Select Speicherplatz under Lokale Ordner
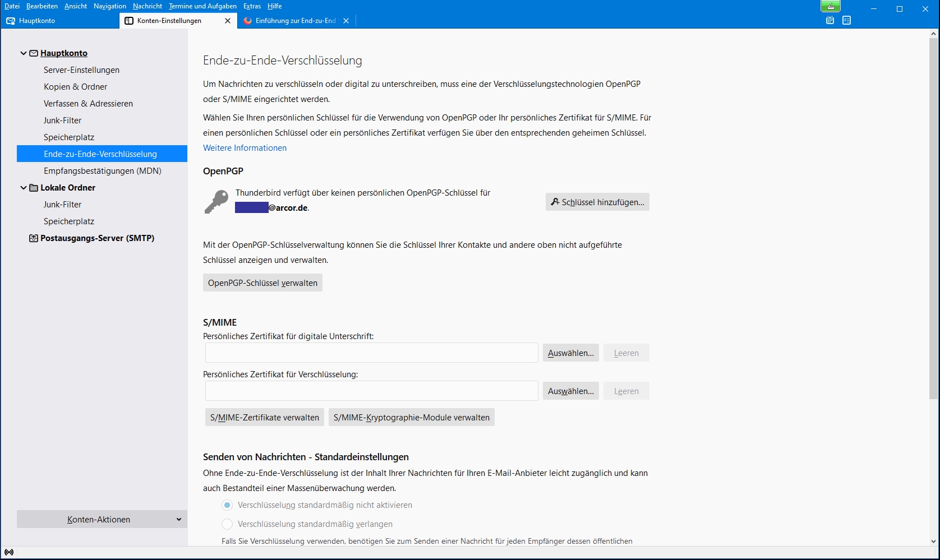 coord(69,221)
